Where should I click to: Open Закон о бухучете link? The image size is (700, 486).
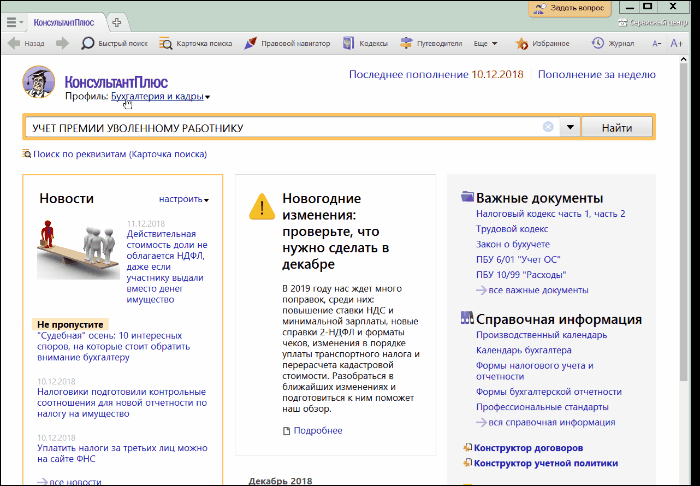[512, 244]
